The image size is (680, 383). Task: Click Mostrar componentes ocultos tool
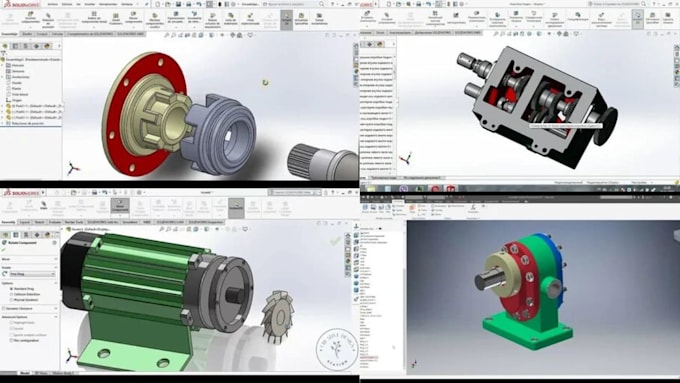click(x=155, y=20)
